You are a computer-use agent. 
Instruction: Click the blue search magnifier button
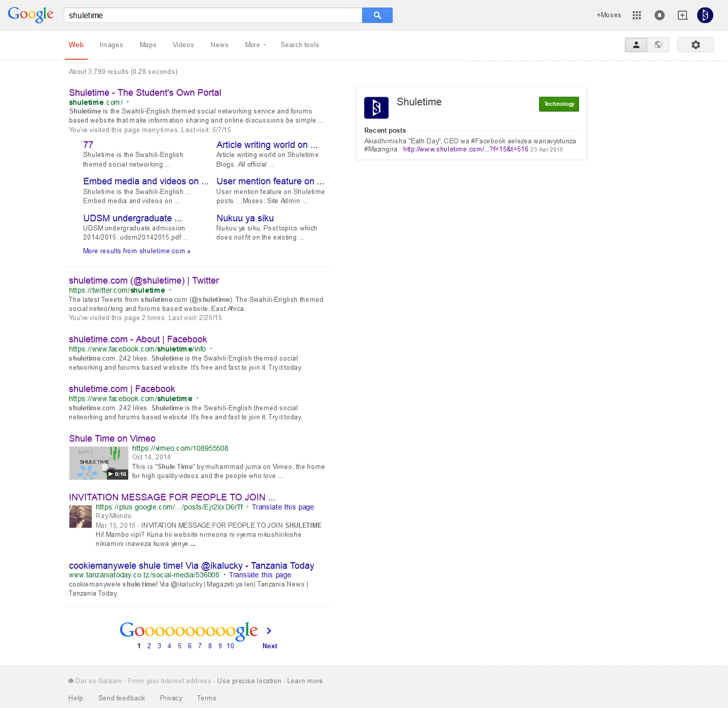[377, 15]
